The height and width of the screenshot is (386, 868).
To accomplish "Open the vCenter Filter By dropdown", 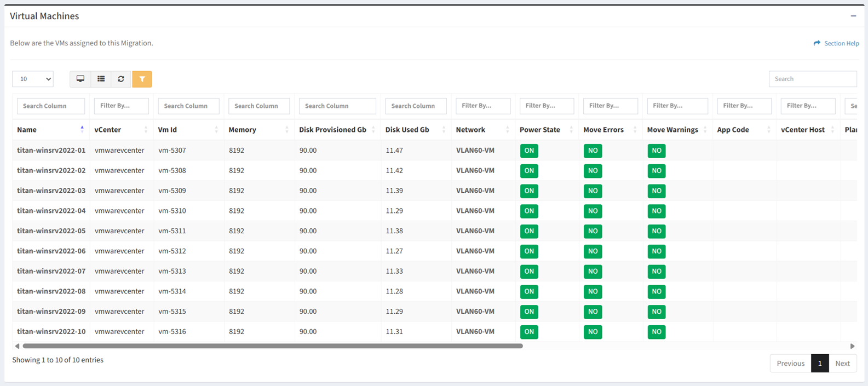I will click(121, 106).
